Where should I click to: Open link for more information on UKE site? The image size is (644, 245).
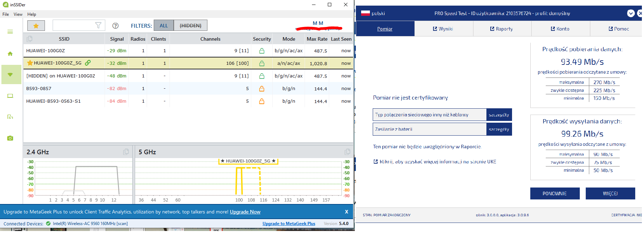(x=435, y=162)
